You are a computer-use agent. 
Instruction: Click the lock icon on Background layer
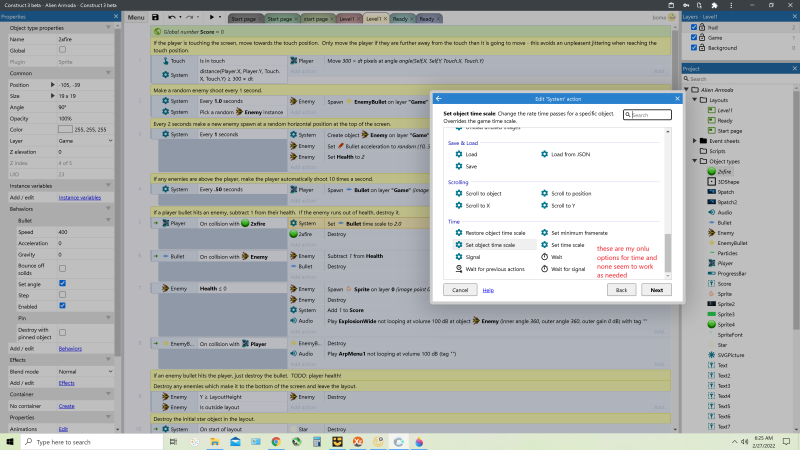tap(702, 47)
